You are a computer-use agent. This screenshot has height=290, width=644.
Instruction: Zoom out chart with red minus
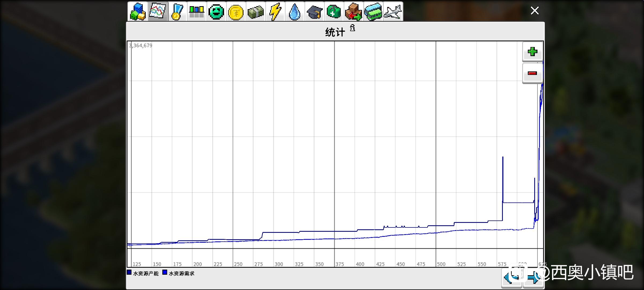pos(532,73)
